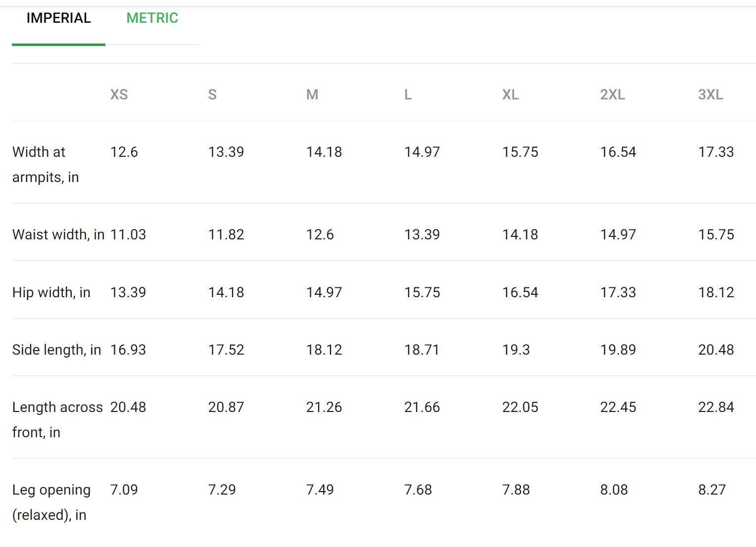This screenshot has height=547, width=756.
Task: Click the L front length value 21.66
Action: click(422, 407)
